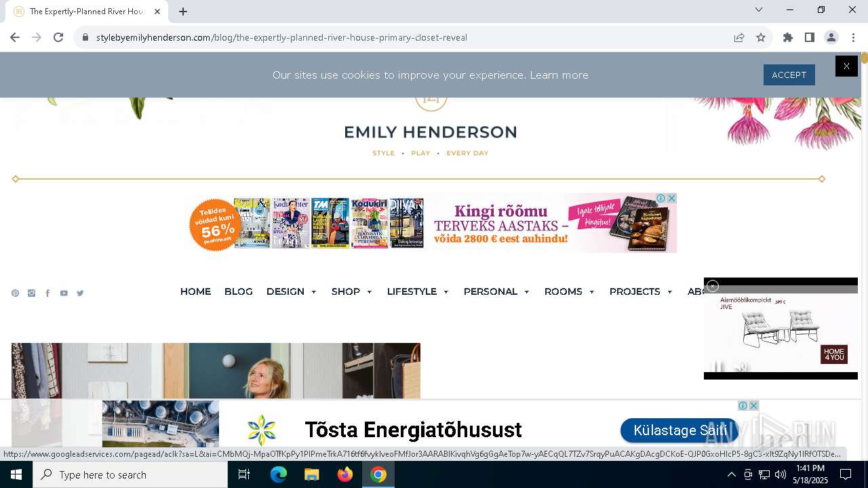Open the network status tray icon
868x488 pixels.
point(764,474)
